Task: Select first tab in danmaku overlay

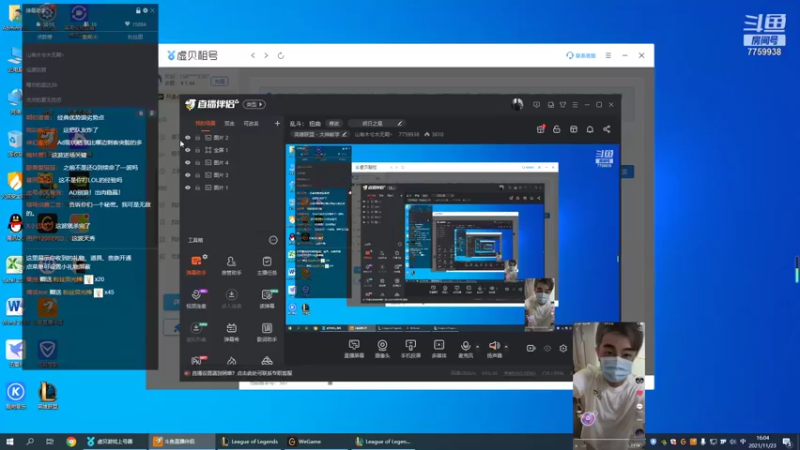Action: pos(45,37)
